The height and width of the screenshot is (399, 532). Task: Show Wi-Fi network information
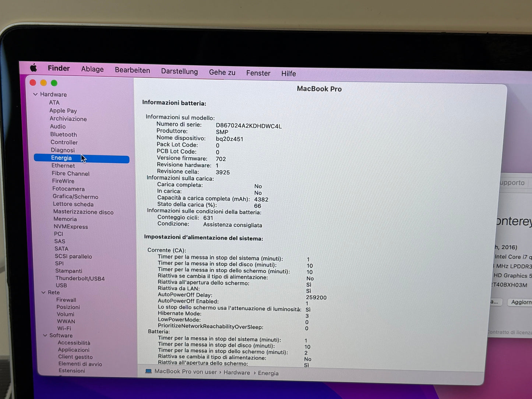pyautogui.click(x=64, y=328)
